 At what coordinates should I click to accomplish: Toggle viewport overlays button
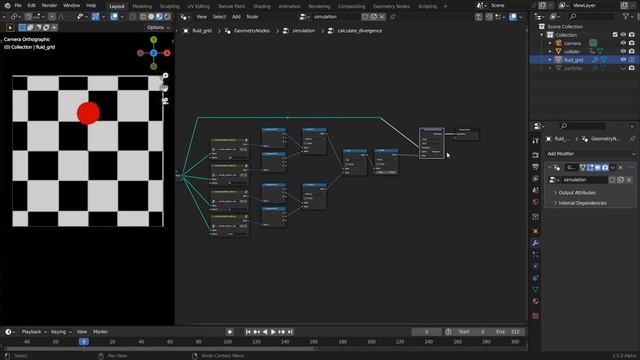[x=114, y=17]
